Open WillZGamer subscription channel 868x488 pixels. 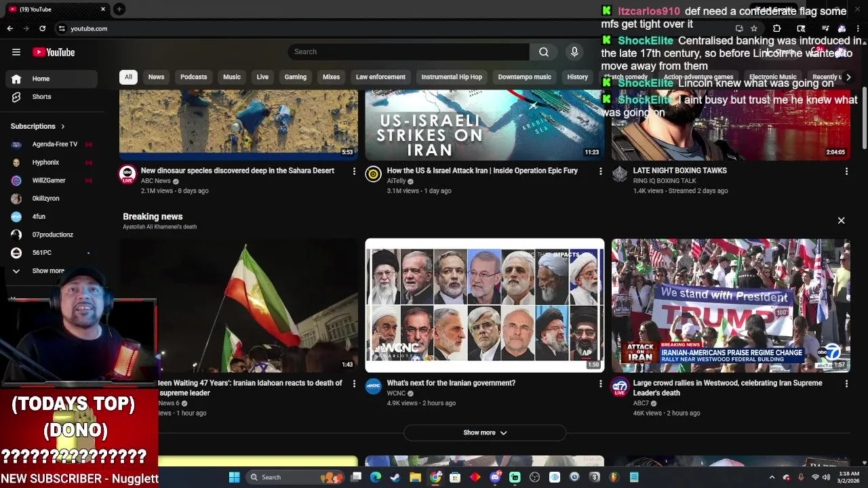(52, 180)
